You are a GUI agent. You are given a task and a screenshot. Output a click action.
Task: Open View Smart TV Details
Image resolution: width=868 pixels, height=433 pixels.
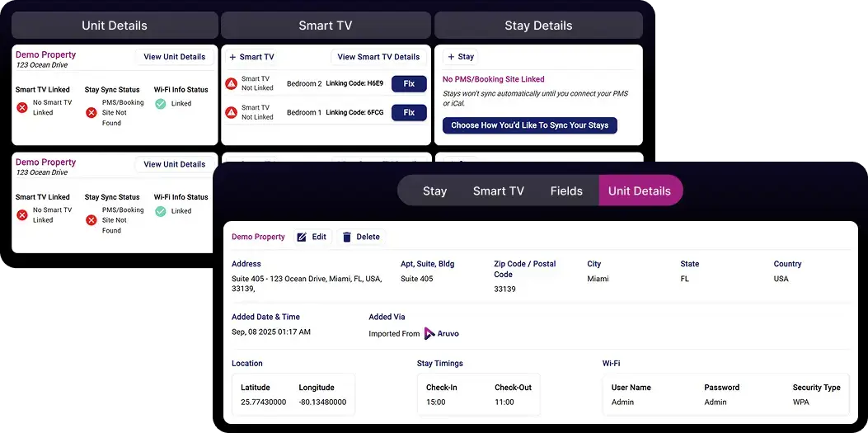coord(378,57)
